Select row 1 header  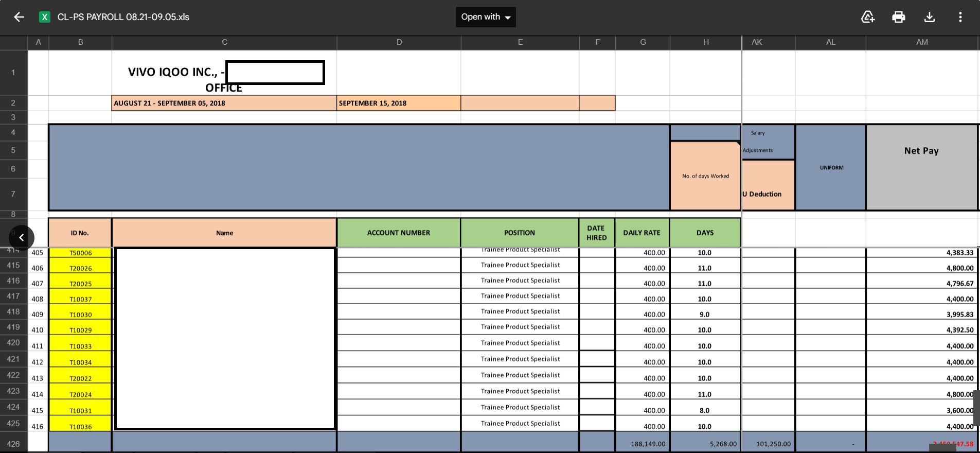point(13,73)
